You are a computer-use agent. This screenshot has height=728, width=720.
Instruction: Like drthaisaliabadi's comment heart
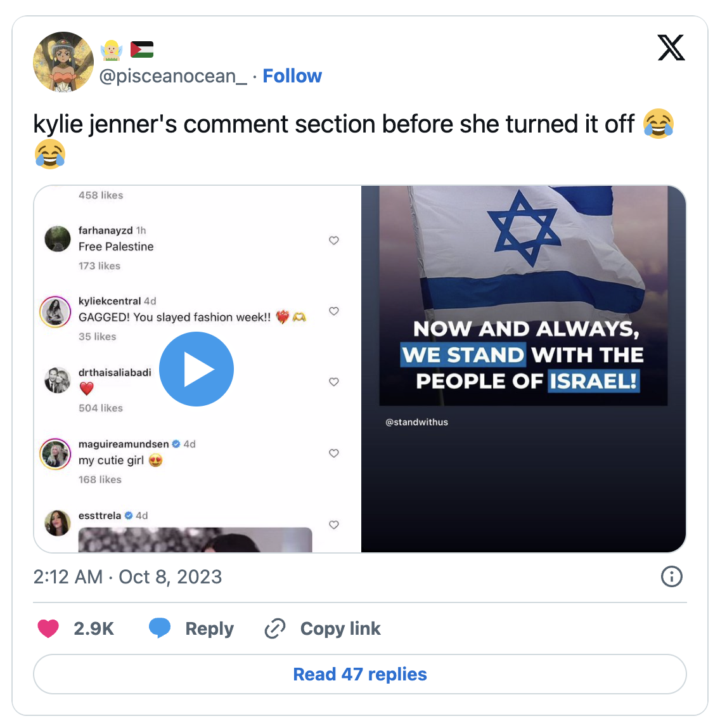[333, 382]
